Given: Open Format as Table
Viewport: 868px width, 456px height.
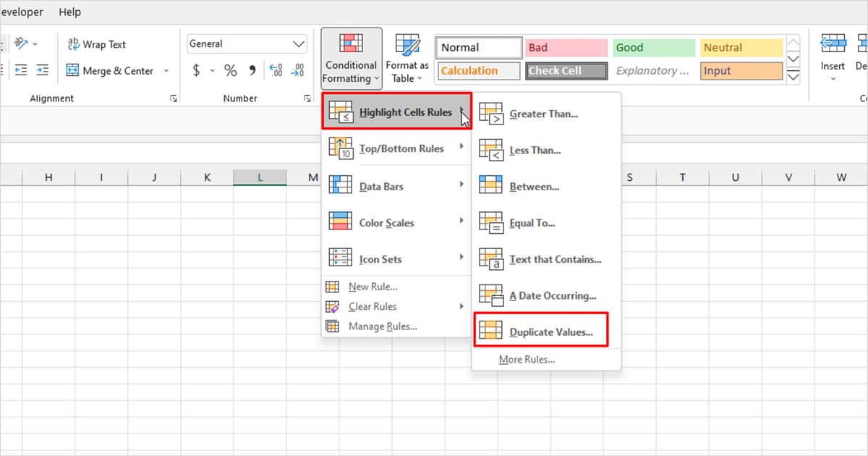Looking at the screenshot, I should point(407,58).
